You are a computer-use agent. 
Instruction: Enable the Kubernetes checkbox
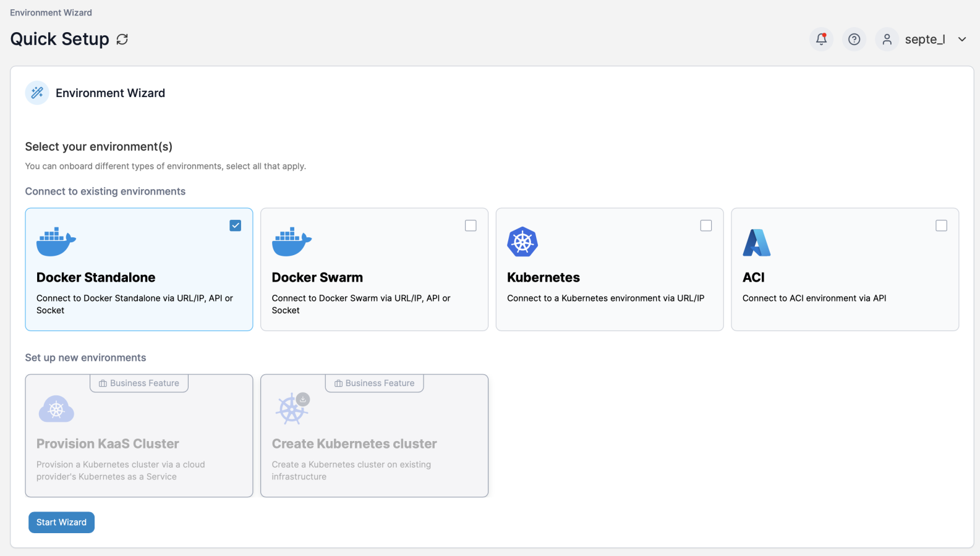pyautogui.click(x=706, y=225)
